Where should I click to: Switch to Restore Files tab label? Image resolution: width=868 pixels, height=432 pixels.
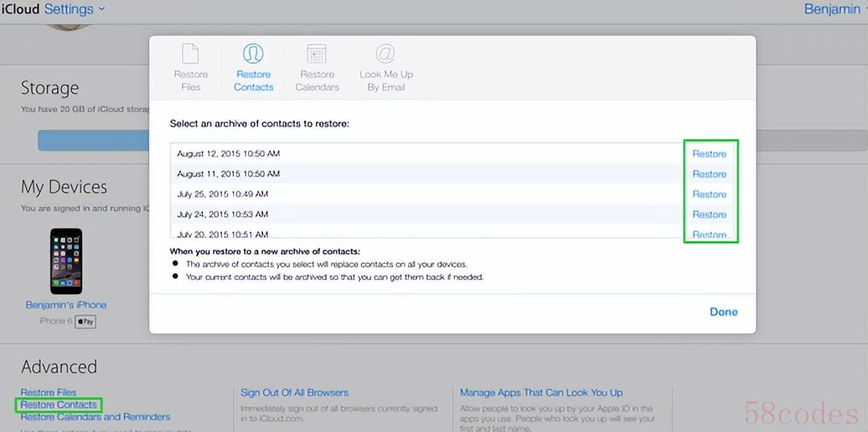pos(191,81)
